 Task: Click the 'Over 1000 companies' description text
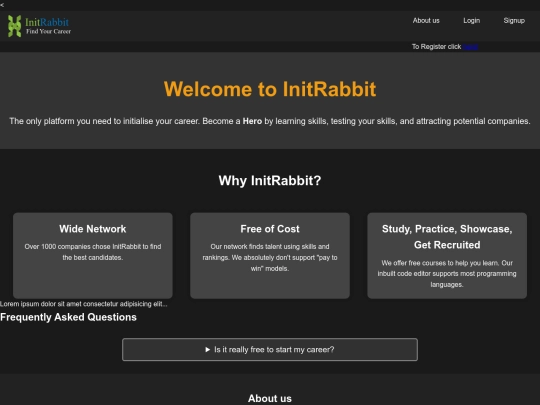[93, 252]
